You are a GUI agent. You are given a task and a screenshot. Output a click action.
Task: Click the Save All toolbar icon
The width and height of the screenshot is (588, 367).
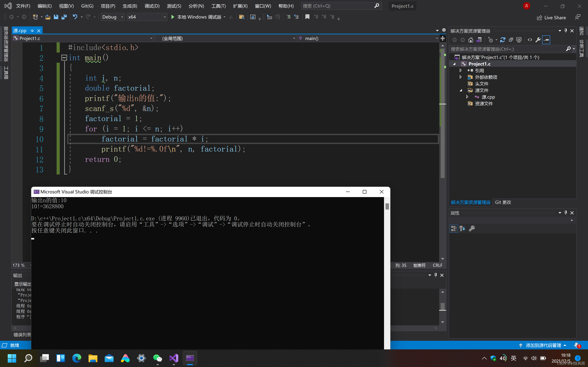pos(64,17)
